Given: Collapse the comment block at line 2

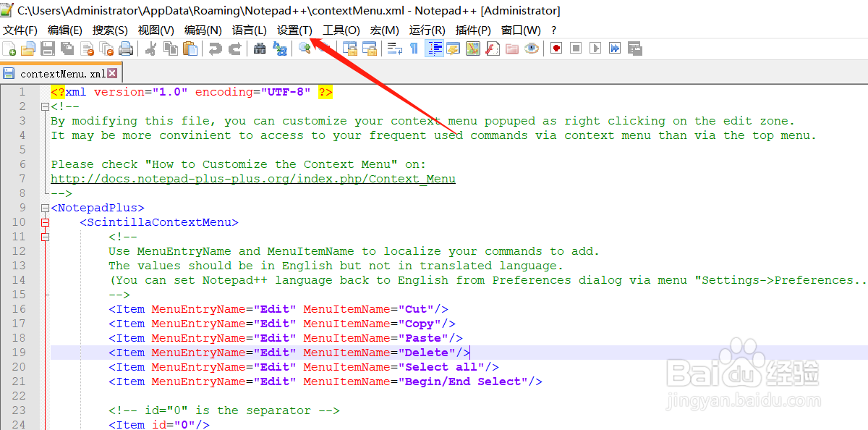Looking at the screenshot, I should click(45, 106).
